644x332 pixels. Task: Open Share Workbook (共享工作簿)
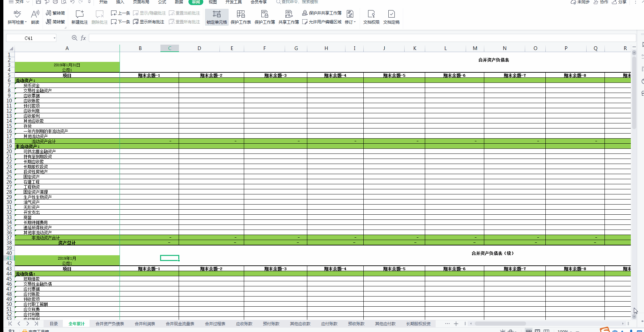(288, 14)
